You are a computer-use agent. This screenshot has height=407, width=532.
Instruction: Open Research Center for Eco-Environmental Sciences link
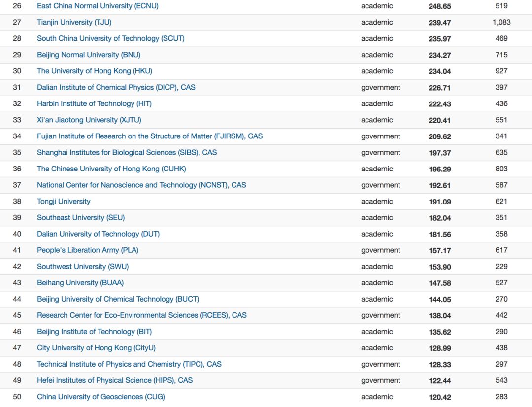(x=142, y=316)
